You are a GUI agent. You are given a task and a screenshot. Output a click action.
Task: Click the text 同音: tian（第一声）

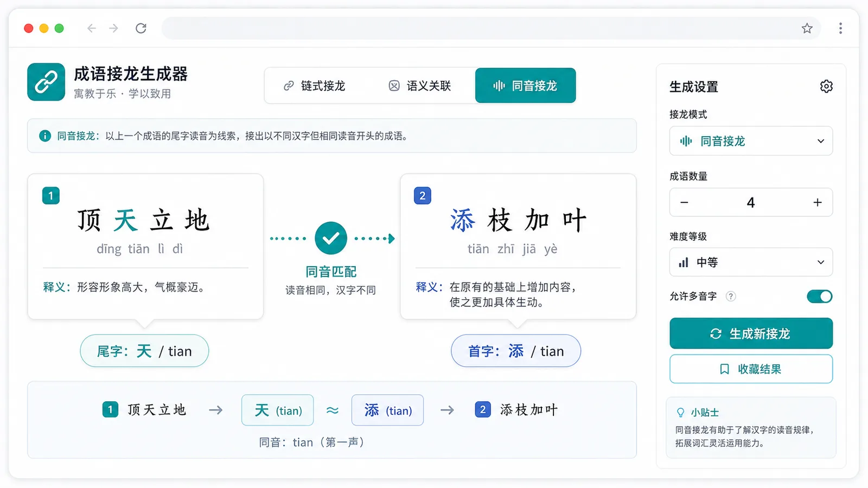point(313,442)
